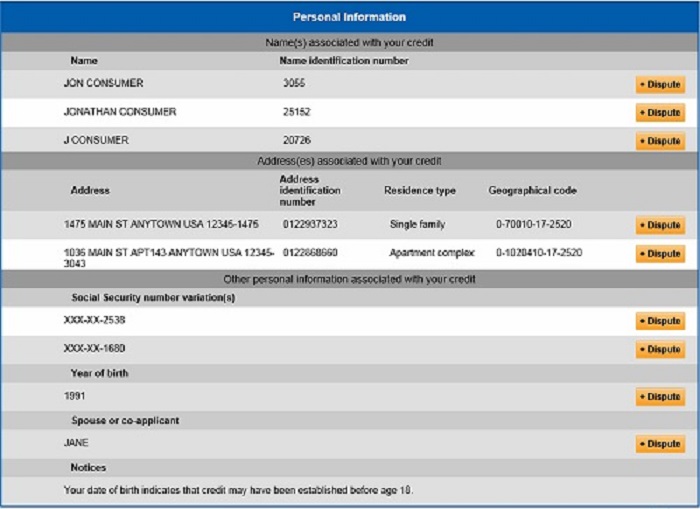Click name identification number 20726
The image size is (700, 509).
(x=297, y=140)
